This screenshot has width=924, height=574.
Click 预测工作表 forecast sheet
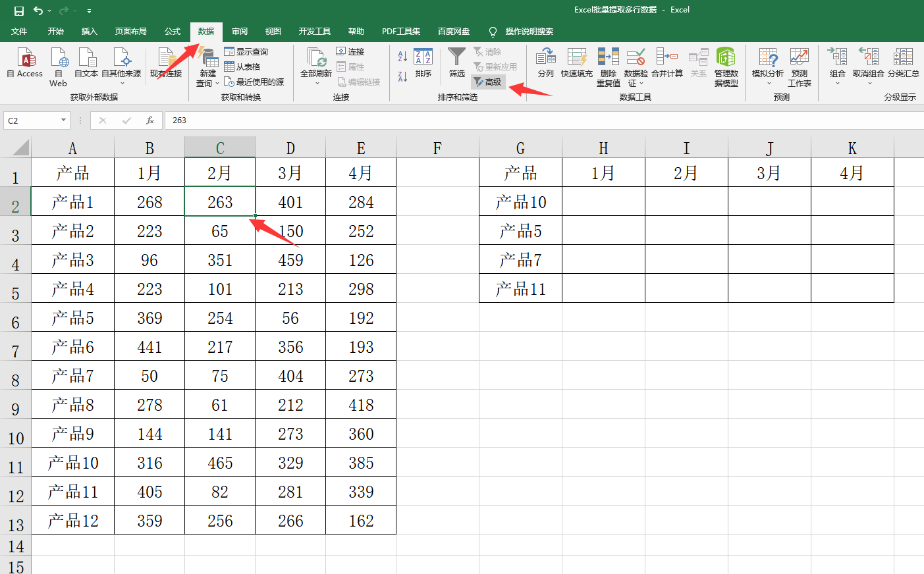coord(800,67)
